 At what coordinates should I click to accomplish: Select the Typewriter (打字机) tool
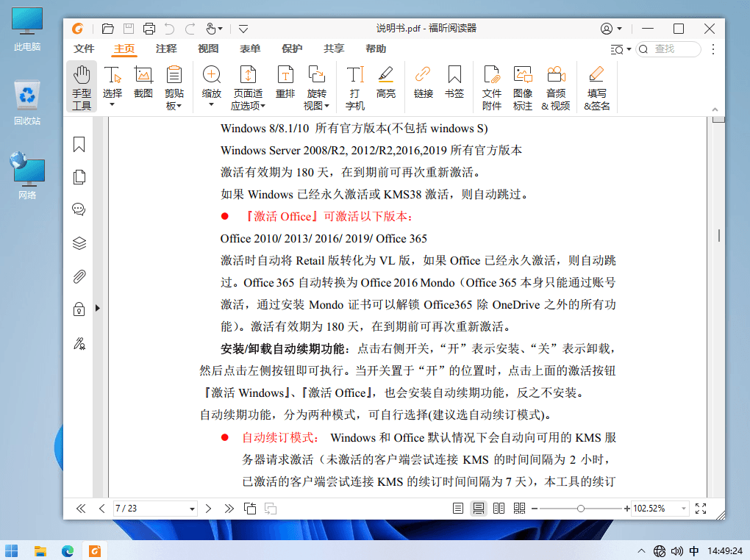point(355,87)
